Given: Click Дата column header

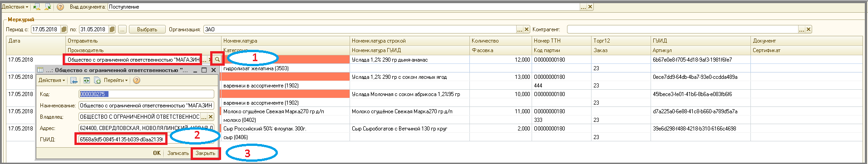Looking at the screenshot, I should (36, 41).
